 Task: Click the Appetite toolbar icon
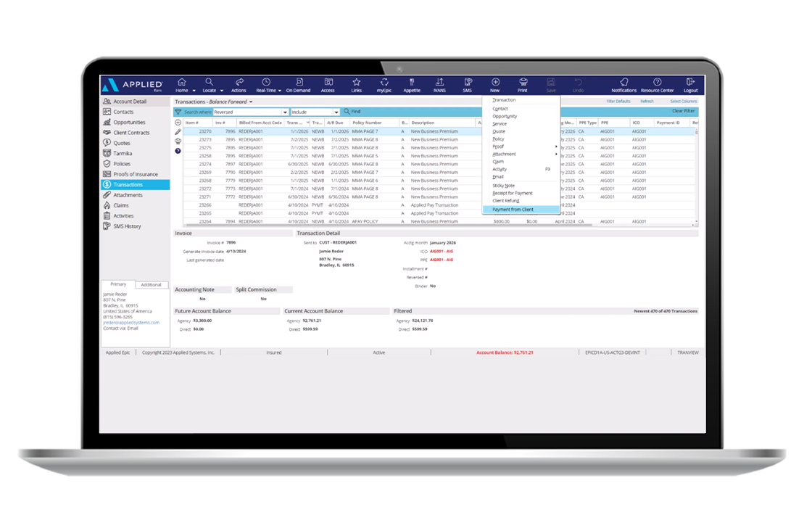point(411,82)
